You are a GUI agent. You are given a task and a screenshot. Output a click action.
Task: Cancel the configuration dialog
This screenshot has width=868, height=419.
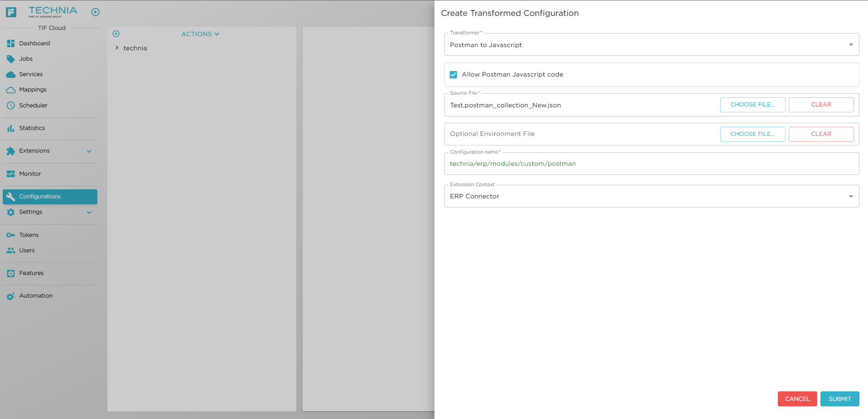click(x=797, y=399)
